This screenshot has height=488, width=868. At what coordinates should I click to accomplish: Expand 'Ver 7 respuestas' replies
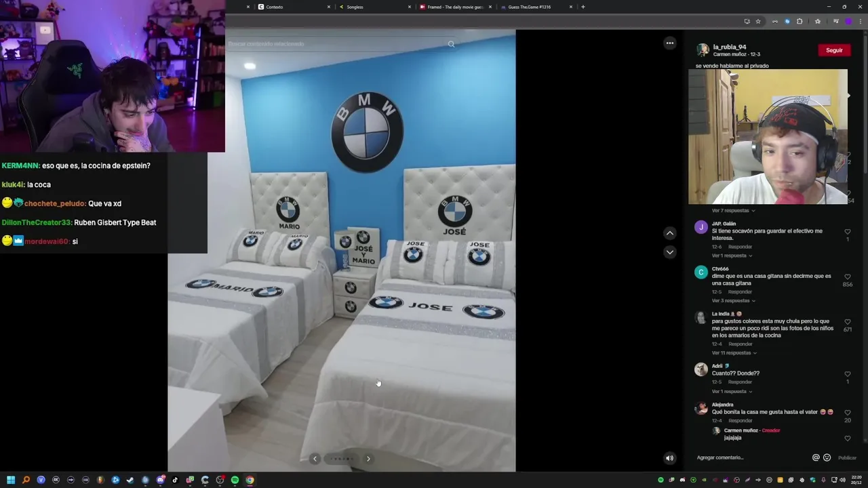(733, 211)
